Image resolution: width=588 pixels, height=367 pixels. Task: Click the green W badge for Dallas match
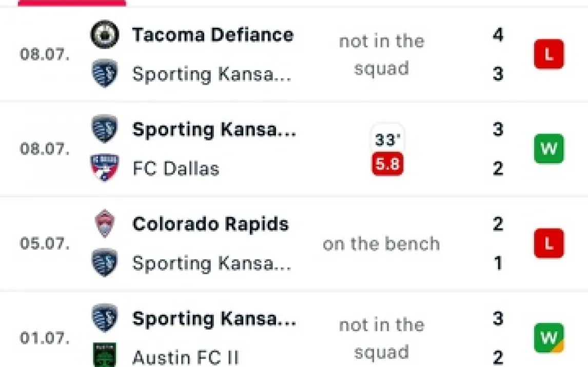(x=548, y=149)
